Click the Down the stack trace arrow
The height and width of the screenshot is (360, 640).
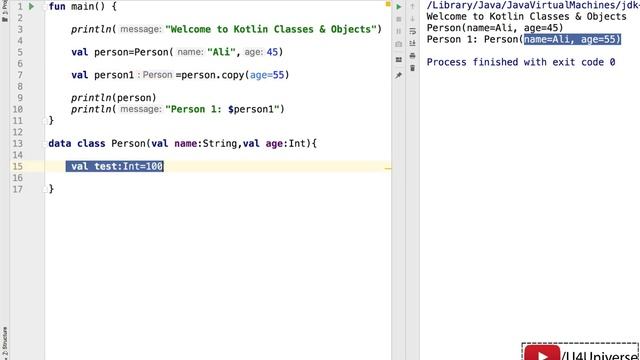(x=412, y=19)
